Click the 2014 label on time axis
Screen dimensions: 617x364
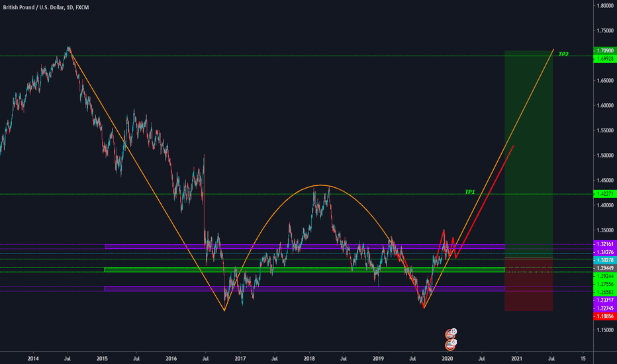pyautogui.click(x=32, y=358)
